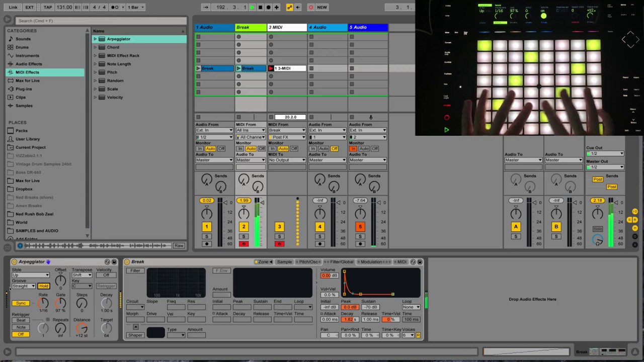Toggle track 5 activator button
Viewport: 644px width, 362px height.
(360, 227)
